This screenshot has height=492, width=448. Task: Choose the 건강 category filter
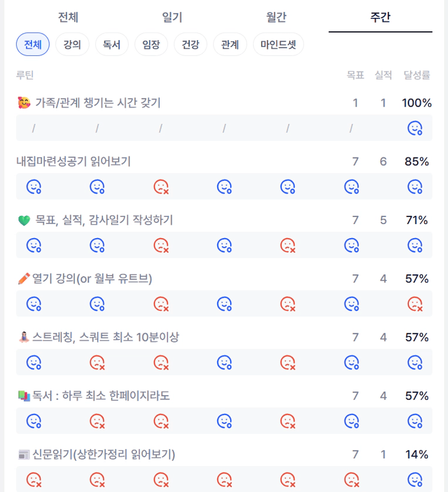(191, 44)
